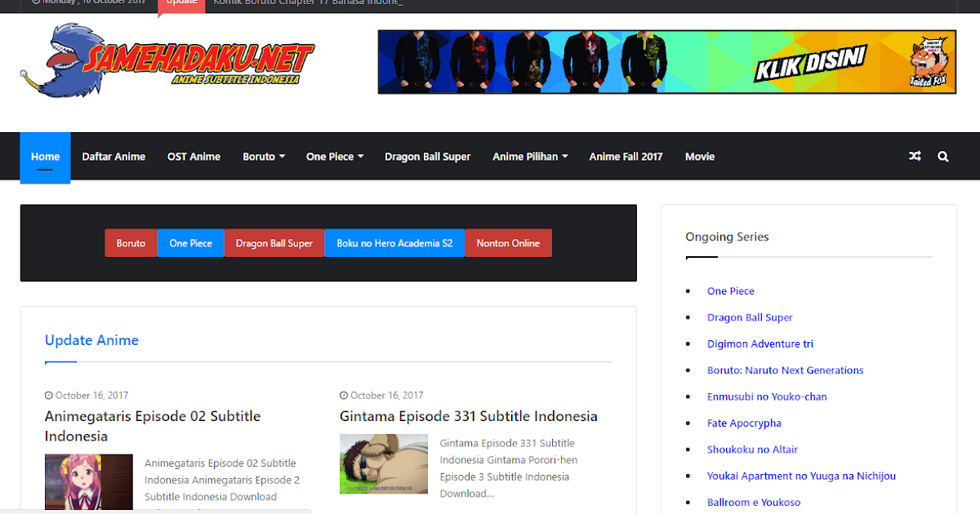Viewport: 980px width, 514px height.
Task: Click the red Dragon Ball Super button
Action: click(x=274, y=243)
